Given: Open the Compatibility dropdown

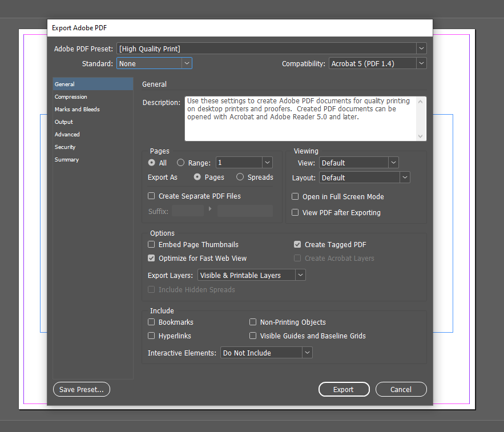Looking at the screenshot, I should [378, 63].
